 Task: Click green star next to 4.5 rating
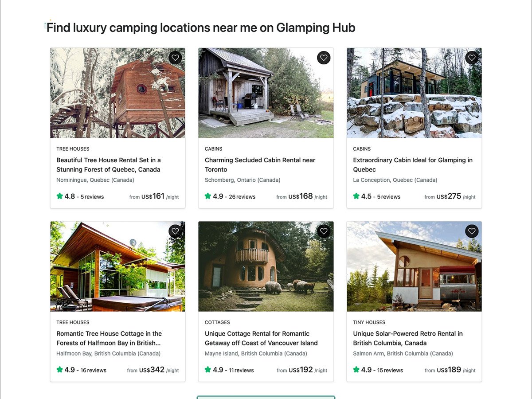pyautogui.click(x=356, y=196)
